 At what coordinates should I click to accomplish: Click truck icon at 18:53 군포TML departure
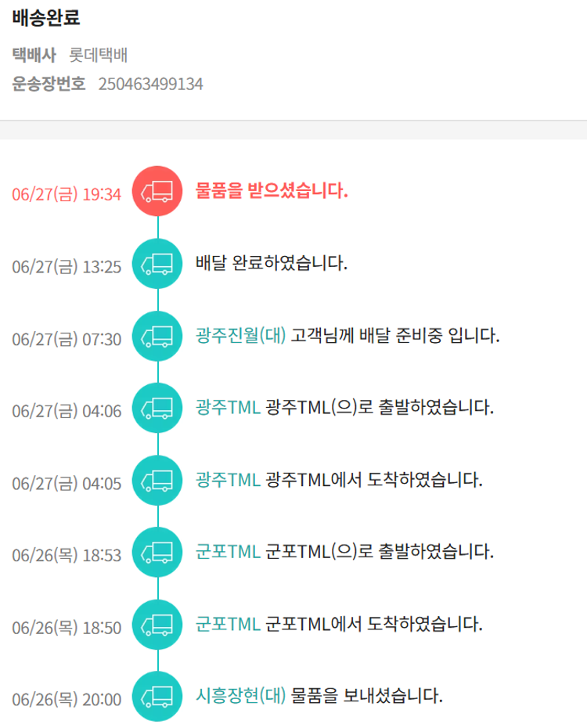click(x=158, y=553)
